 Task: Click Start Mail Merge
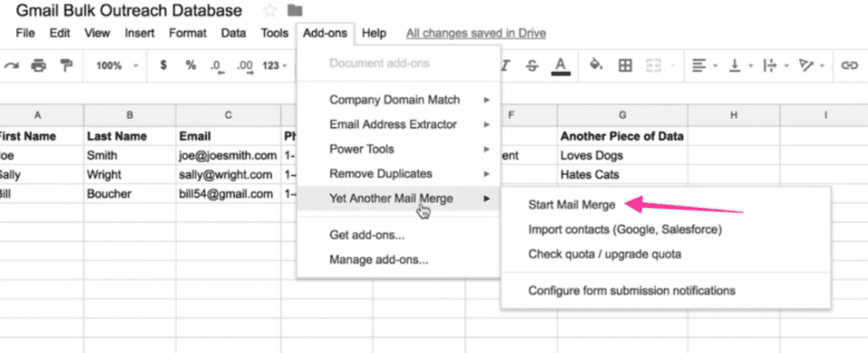tap(666, 205)
